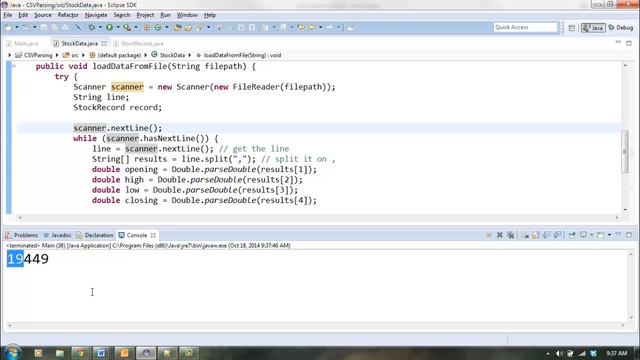Switch to the Java perspective button

(593, 28)
